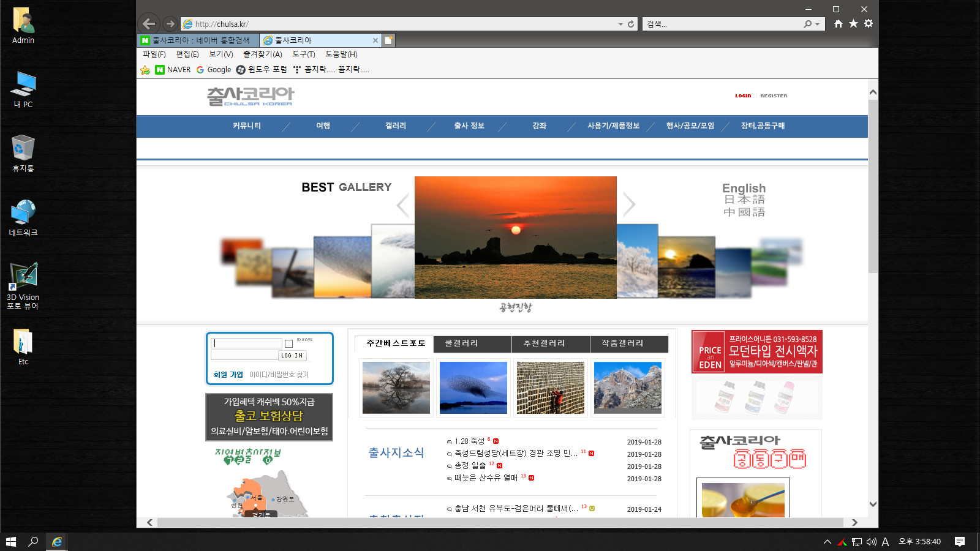
Task: Open the address bar autocomplete dropdown
Action: tap(620, 24)
